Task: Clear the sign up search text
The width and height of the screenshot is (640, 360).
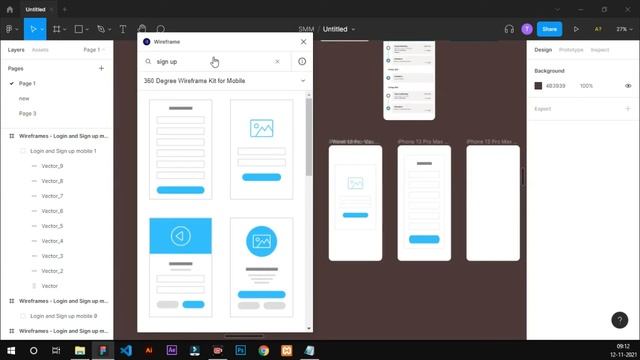Action: [277, 61]
